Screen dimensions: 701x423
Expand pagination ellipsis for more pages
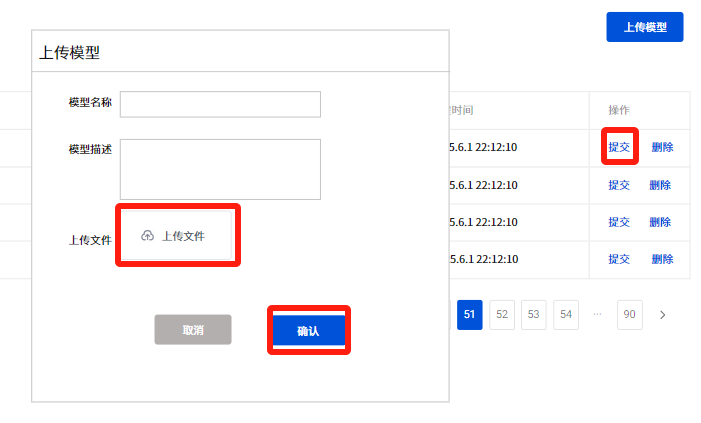(x=598, y=314)
